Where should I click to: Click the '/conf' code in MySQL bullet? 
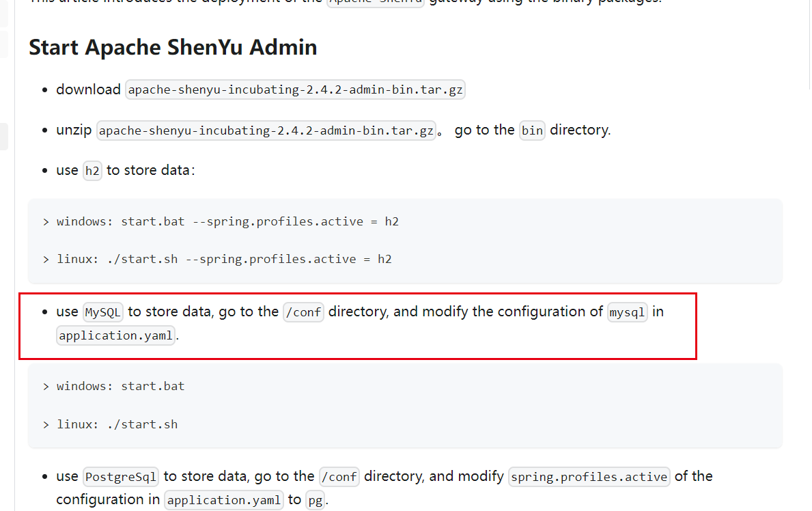pos(303,312)
